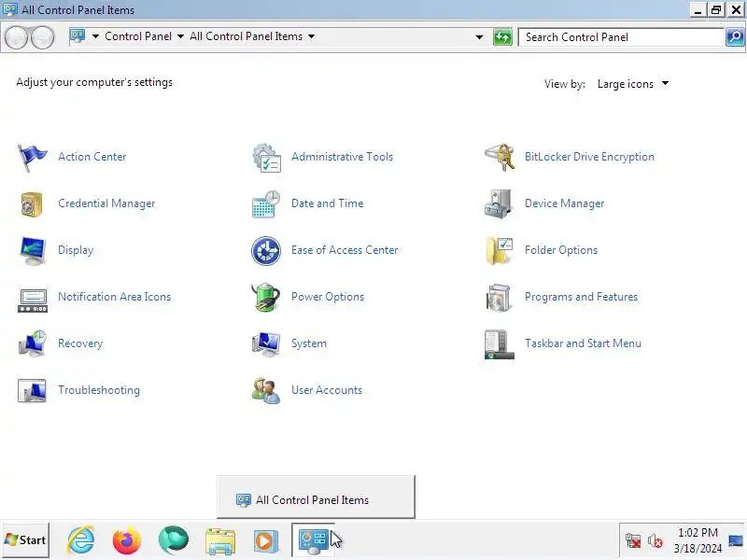The image size is (747, 560).
Task: Expand the arrow before Control Panel breadcrumb
Action: [95, 36]
